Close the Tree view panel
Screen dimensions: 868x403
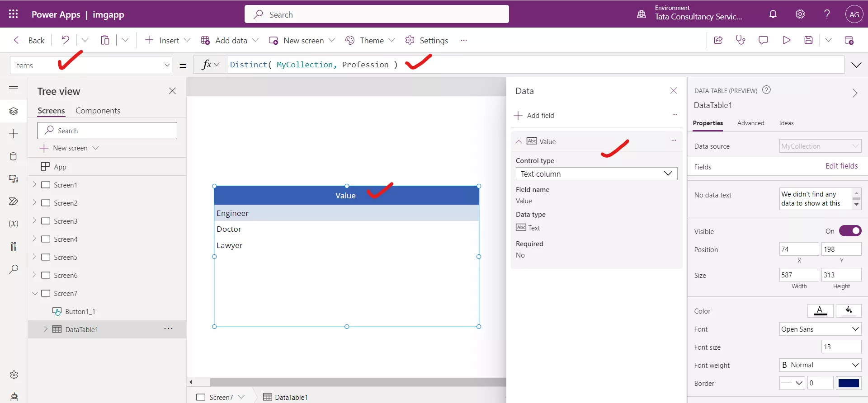[x=172, y=91]
